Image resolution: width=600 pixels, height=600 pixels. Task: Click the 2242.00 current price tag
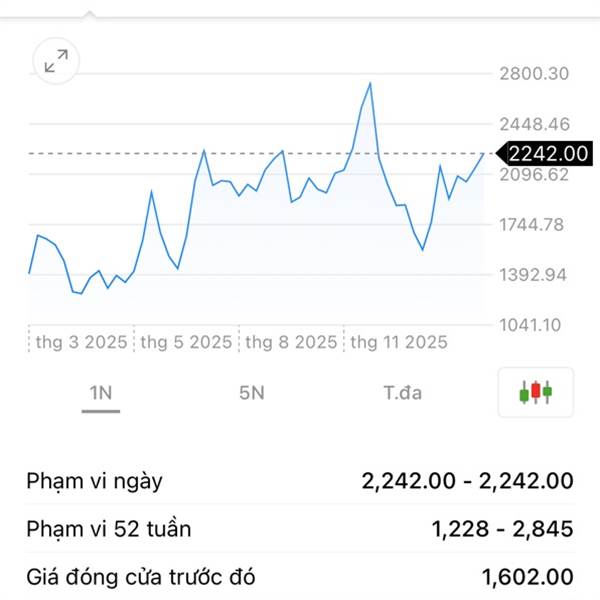point(548,153)
